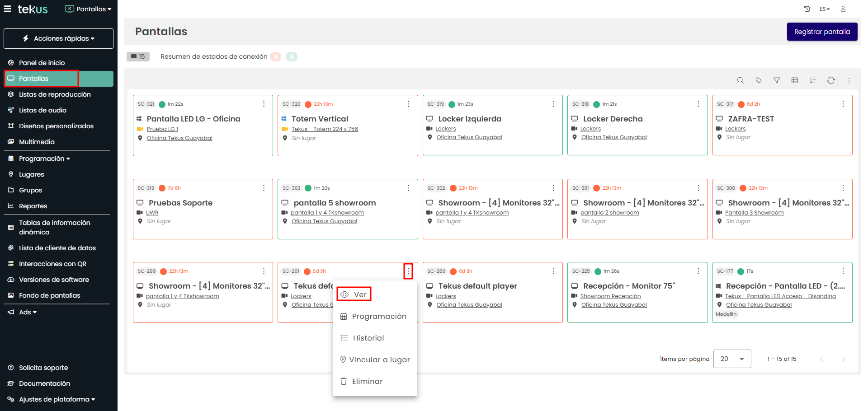The width and height of the screenshot is (868, 411).
Task: Open the Prueba LG 1 playlist link
Action: [162, 129]
